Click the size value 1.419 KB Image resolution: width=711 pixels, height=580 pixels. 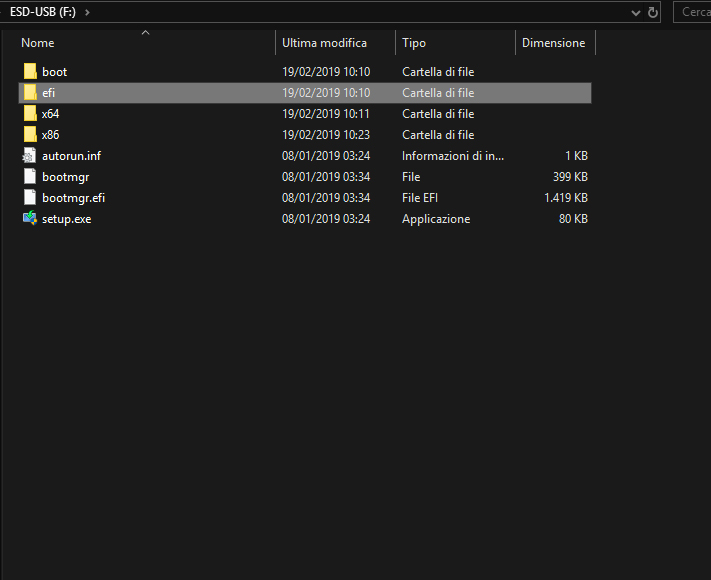(x=565, y=198)
